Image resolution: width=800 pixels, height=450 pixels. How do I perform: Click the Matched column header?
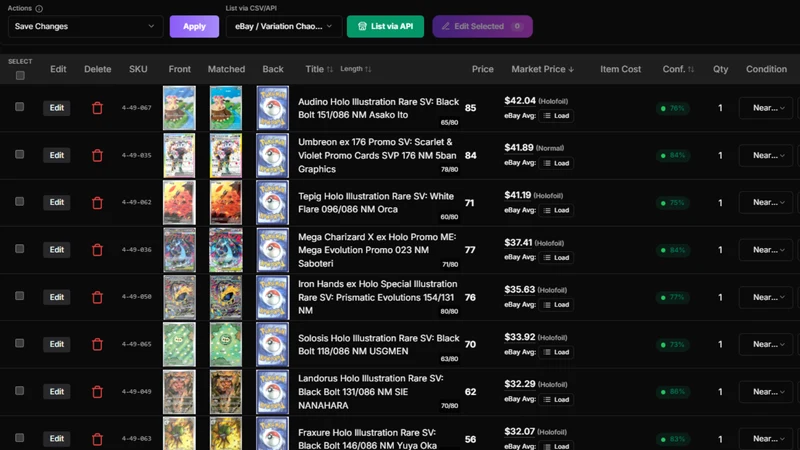pyautogui.click(x=226, y=69)
